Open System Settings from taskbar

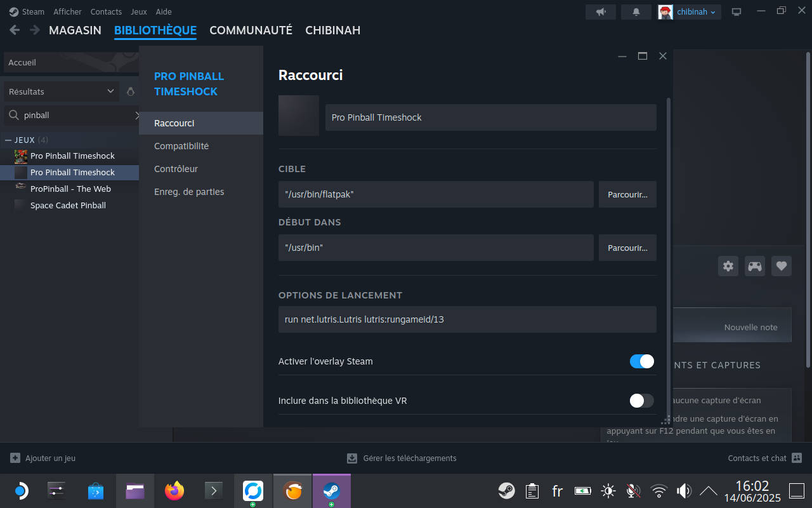click(56, 491)
